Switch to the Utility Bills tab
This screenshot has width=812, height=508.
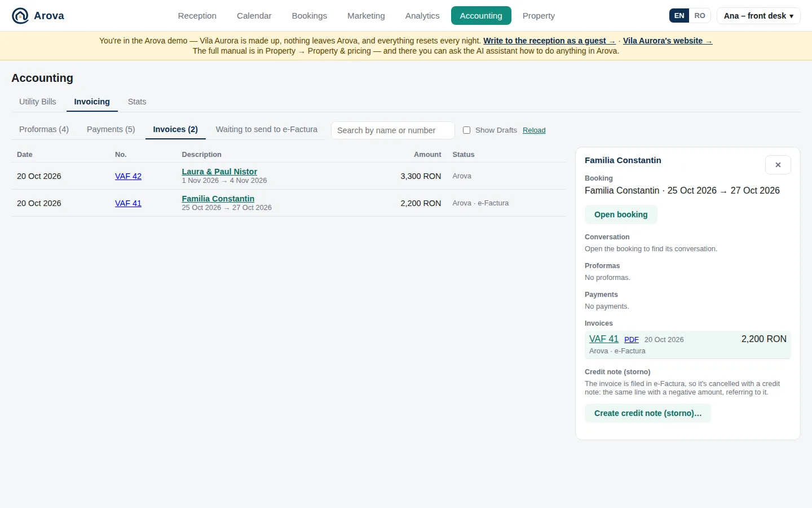coord(38,102)
